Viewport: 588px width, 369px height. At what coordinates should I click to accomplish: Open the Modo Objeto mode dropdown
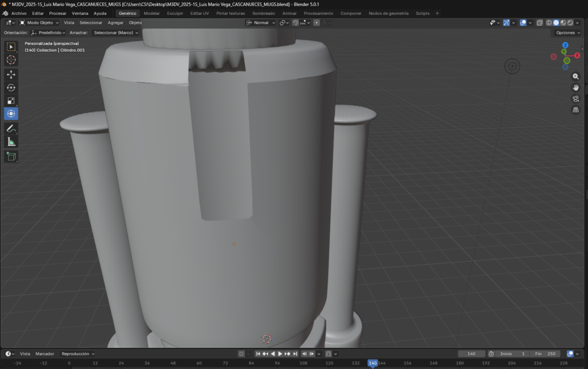pos(39,23)
